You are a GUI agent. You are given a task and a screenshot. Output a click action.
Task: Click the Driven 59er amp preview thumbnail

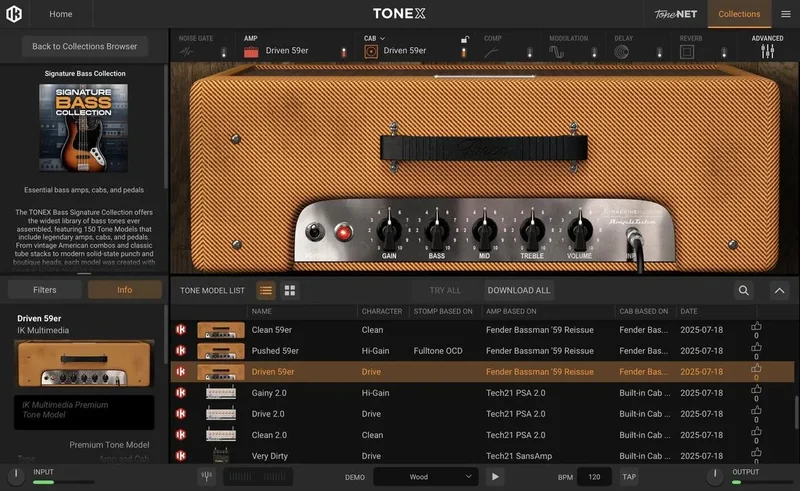[84, 363]
